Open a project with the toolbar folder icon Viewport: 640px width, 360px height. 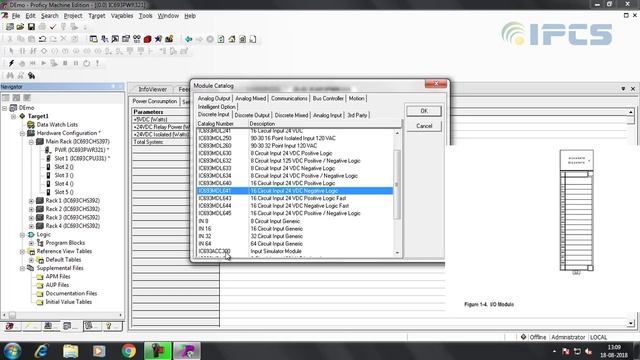pos(20,27)
